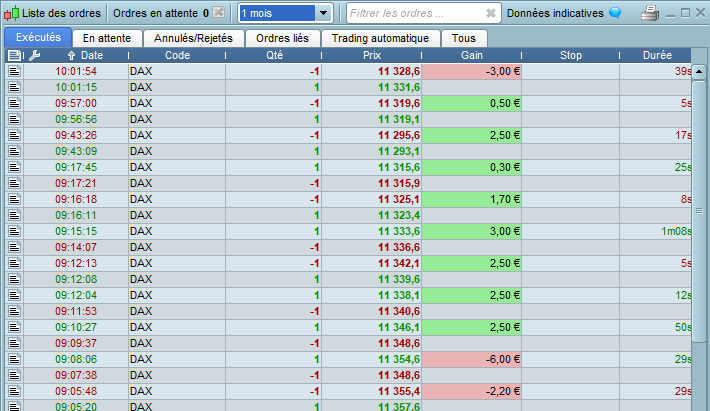Sort by the Gain column header
The height and width of the screenshot is (411, 710).
click(x=471, y=55)
